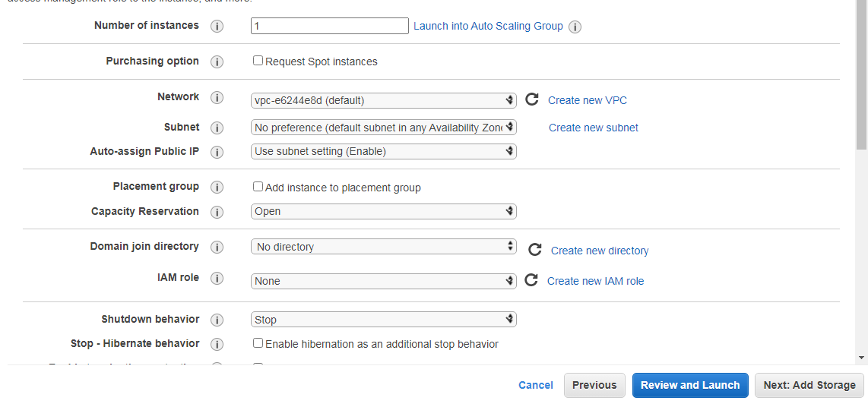Refresh the Domain join directory list
This screenshot has height=407, width=868.
535,250
